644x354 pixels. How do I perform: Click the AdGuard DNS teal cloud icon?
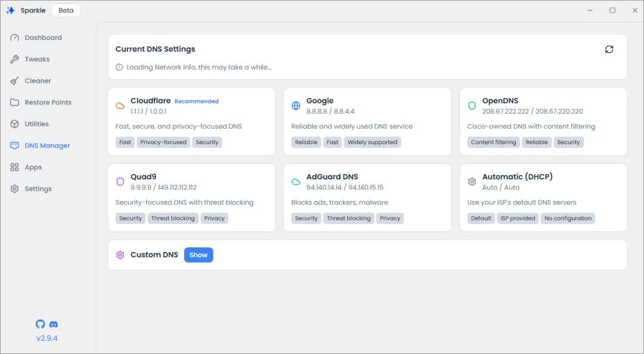296,182
